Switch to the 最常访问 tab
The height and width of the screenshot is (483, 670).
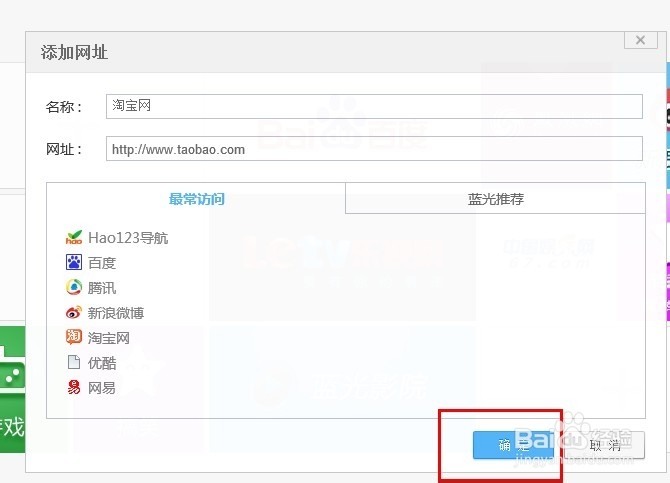point(196,199)
